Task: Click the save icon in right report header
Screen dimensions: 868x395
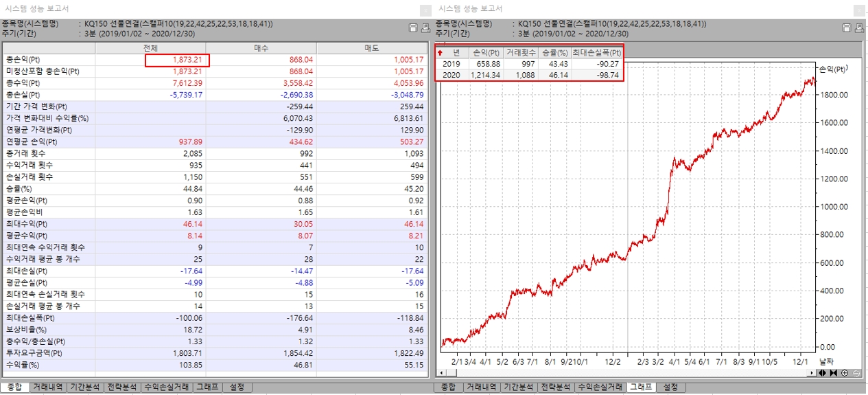Action: click(x=847, y=28)
